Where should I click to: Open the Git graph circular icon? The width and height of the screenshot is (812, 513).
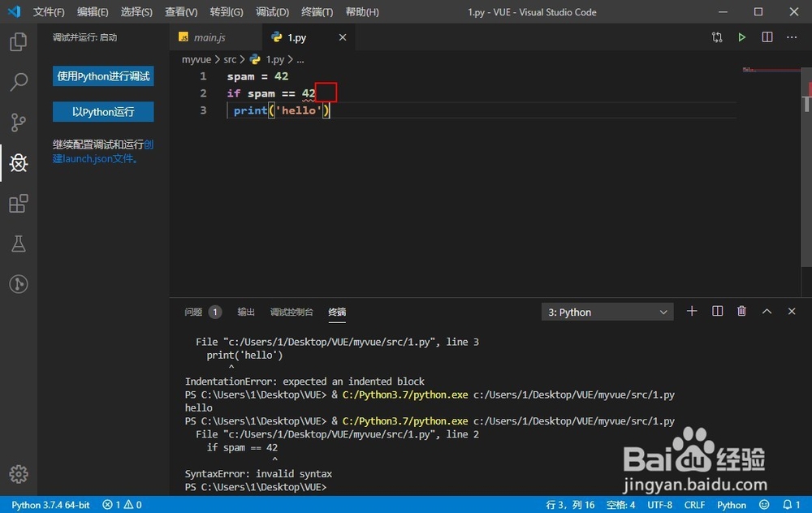point(19,283)
